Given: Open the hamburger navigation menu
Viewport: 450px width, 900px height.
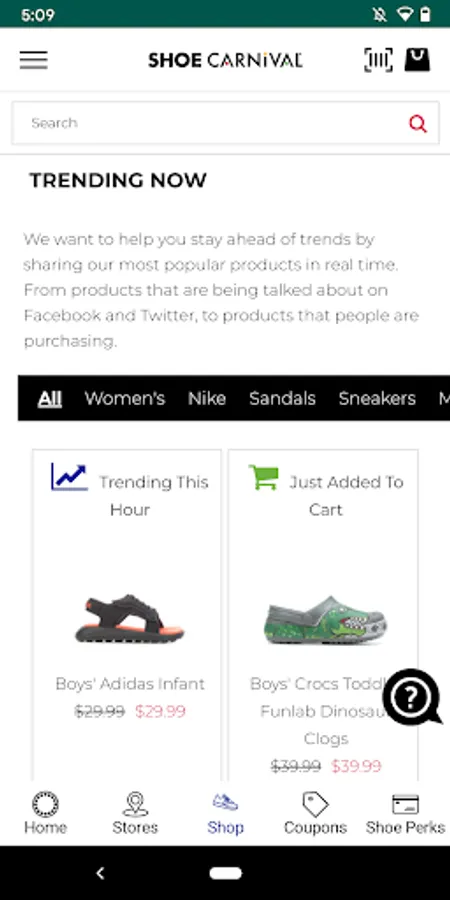Looking at the screenshot, I should tap(33, 60).
